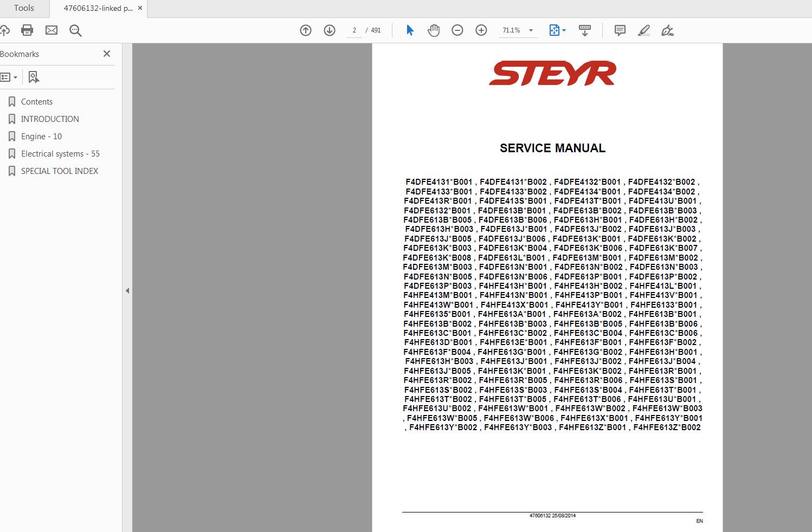
Task: Close the Bookmarks panel
Action: pyautogui.click(x=107, y=54)
